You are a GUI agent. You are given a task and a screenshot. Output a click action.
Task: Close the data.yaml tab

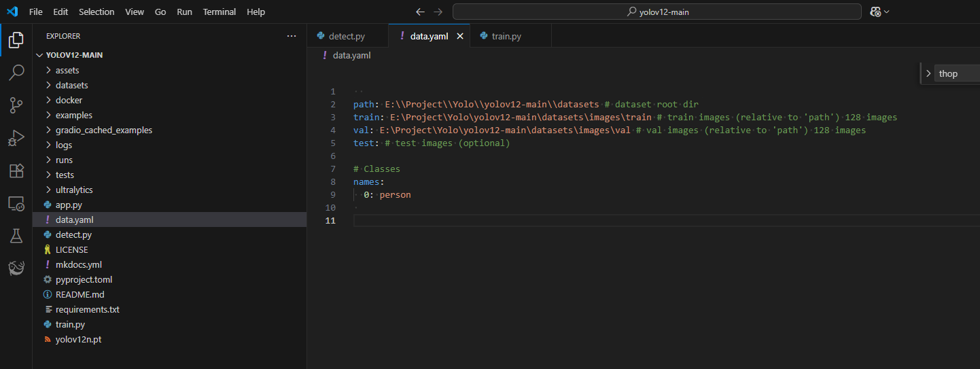(x=460, y=37)
